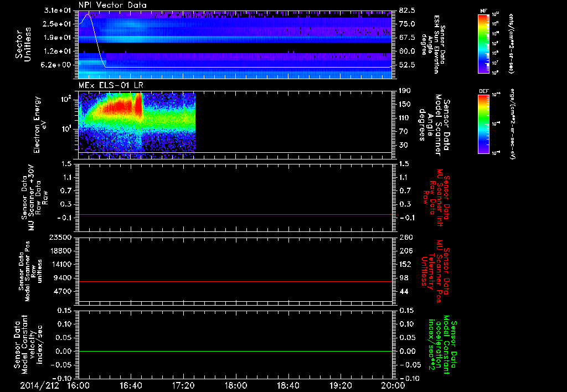Click the 1.9e+01 sector tick label
The width and height of the screenshot is (567, 392).
58,38
